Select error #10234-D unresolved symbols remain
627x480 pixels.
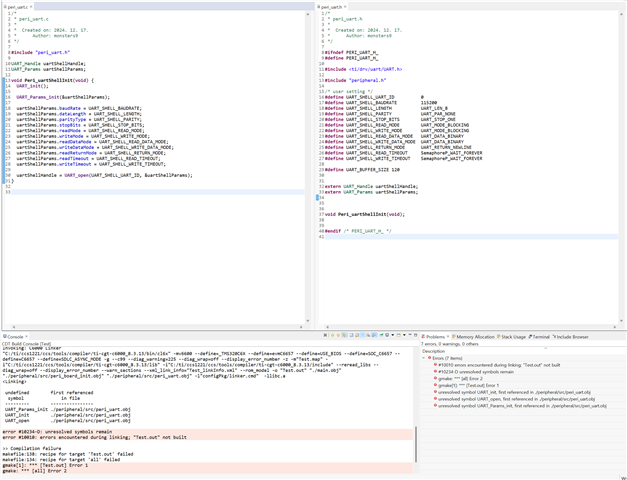point(476,372)
